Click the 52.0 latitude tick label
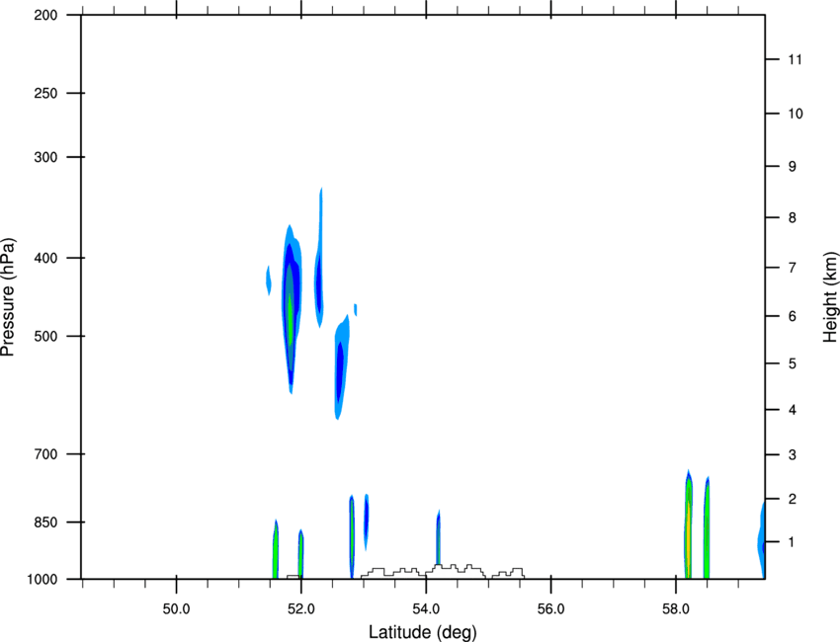Viewport: 840px width, 642px height. coord(301,609)
